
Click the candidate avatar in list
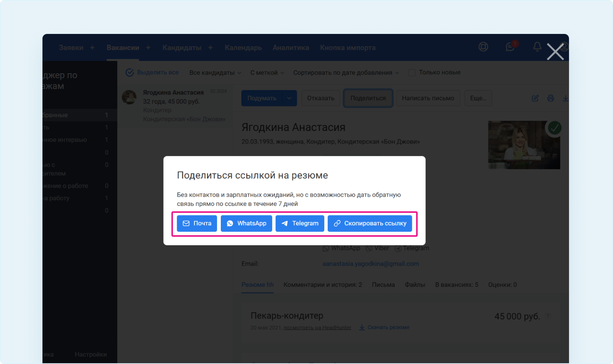click(x=129, y=97)
